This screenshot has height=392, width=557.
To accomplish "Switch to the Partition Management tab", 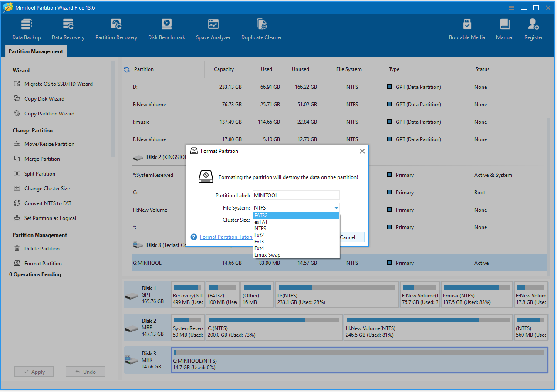I will pyautogui.click(x=35, y=51).
